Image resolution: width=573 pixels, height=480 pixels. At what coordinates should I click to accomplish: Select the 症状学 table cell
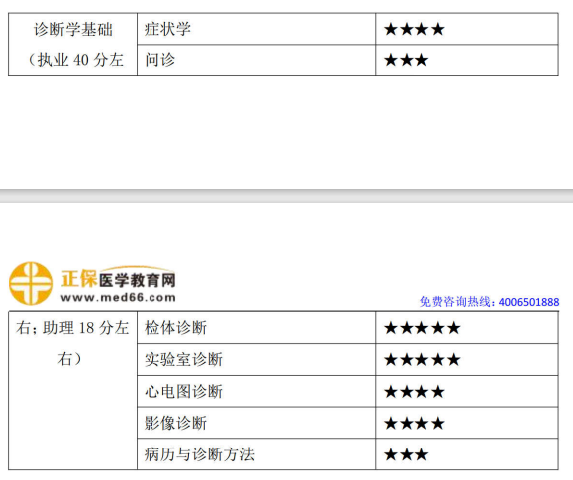pos(256,29)
